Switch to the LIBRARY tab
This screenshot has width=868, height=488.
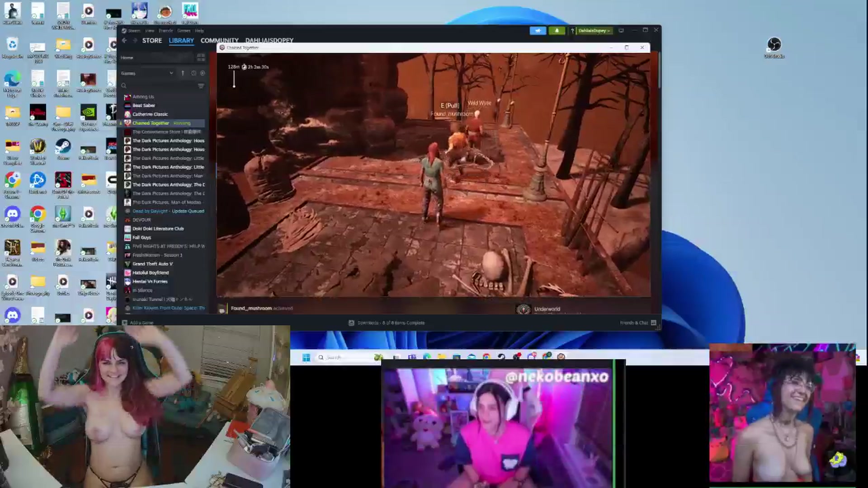pyautogui.click(x=181, y=41)
